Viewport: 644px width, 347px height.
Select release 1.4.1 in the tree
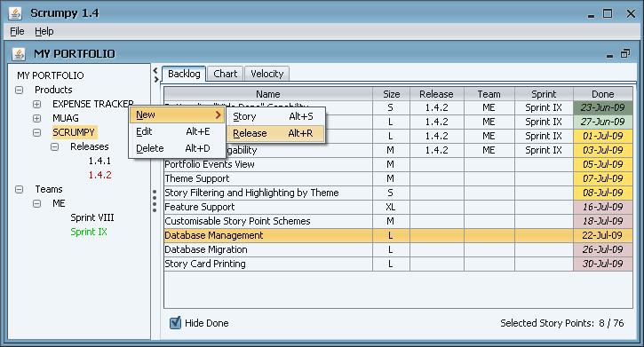tap(99, 162)
